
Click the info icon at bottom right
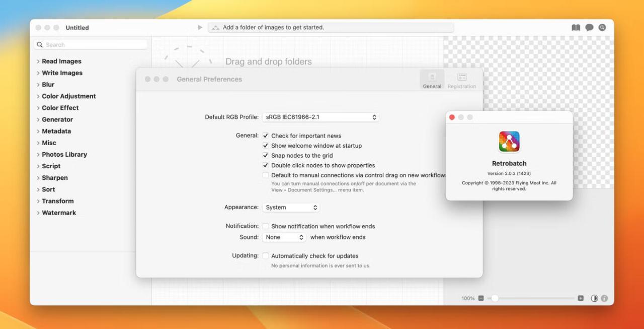tap(604, 298)
